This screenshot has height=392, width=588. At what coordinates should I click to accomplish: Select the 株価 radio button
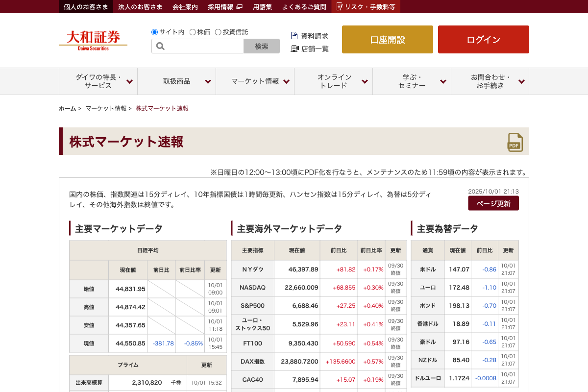click(193, 32)
